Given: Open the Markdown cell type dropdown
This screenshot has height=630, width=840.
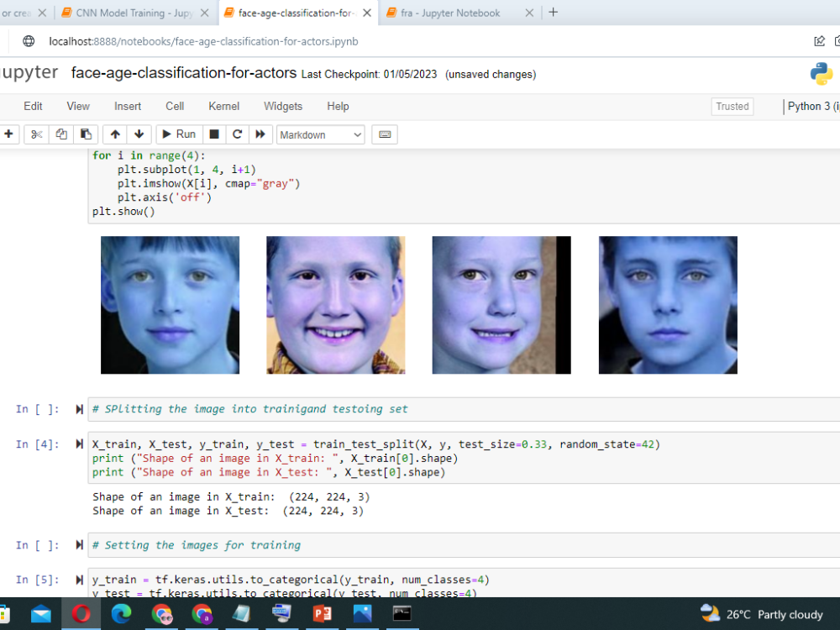Looking at the screenshot, I should pyautogui.click(x=320, y=134).
